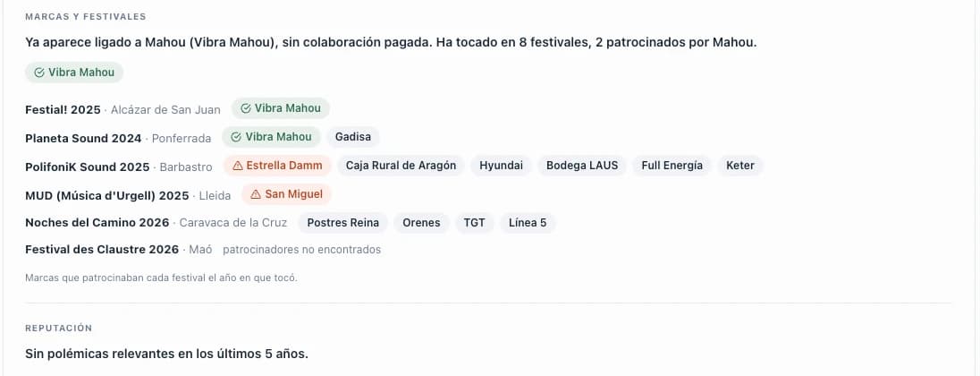Click checkmark icon in Festial! 2025 Vibra Mahou tag
The height and width of the screenshot is (376, 980).
pyautogui.click(x=246, y=108)
